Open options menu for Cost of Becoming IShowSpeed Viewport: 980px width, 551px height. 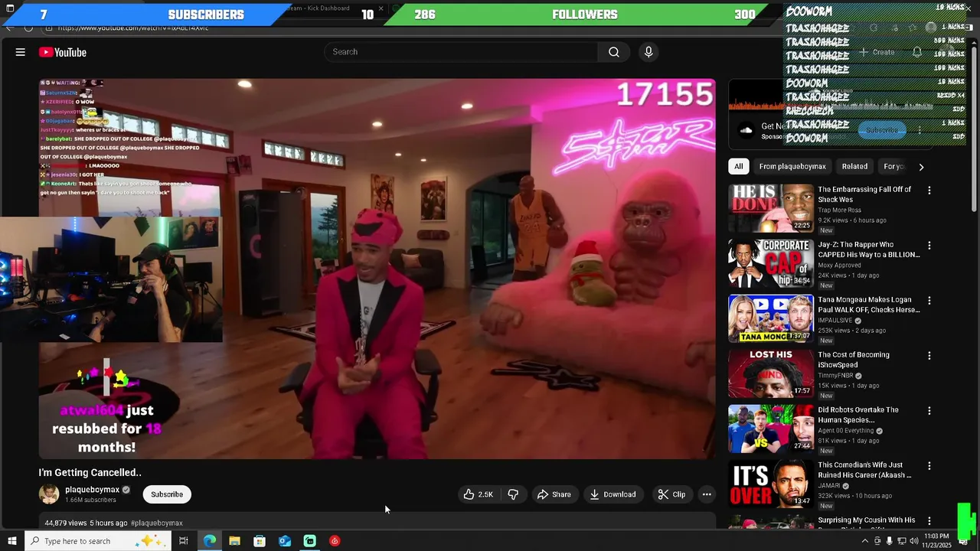point(929,356)
